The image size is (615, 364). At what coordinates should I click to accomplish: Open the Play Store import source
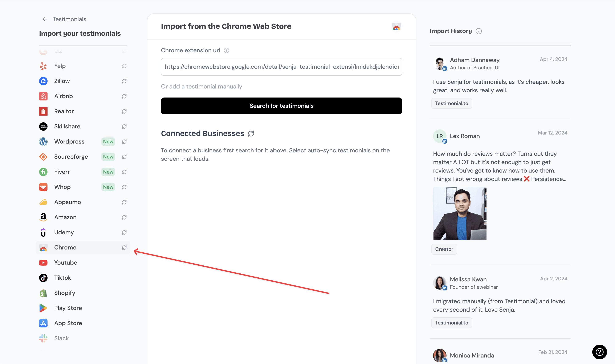[83, 308]
